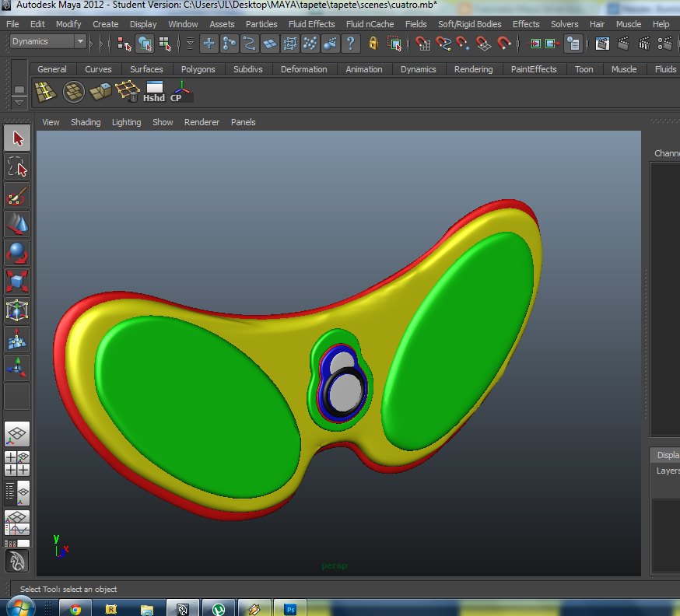Click the Show Manipulator tool

coord(17,367)
